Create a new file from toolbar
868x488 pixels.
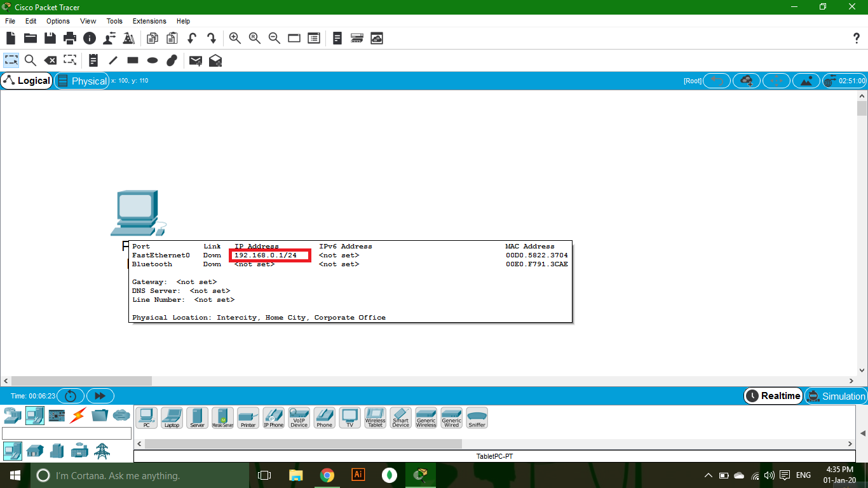click(11, 38)
